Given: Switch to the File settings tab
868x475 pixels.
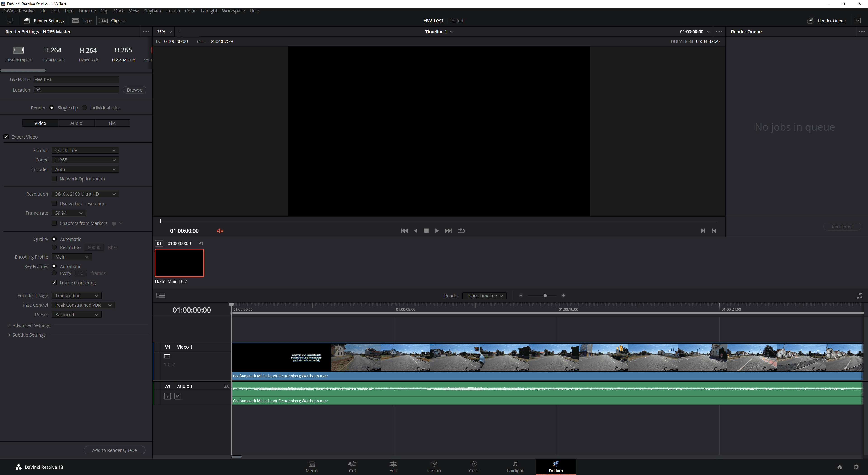Looking at the screenshot, I should point(112,123).
